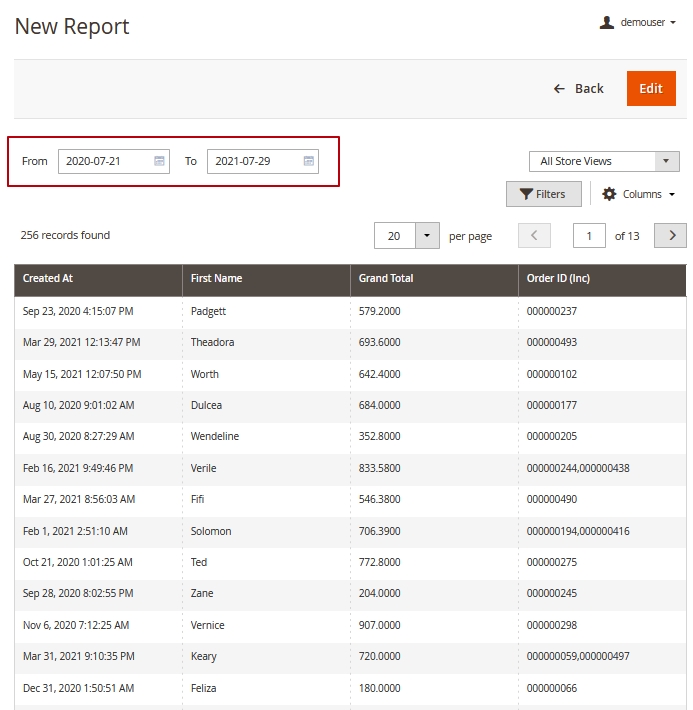Go to previous page arrow

[x=534, y=236]
